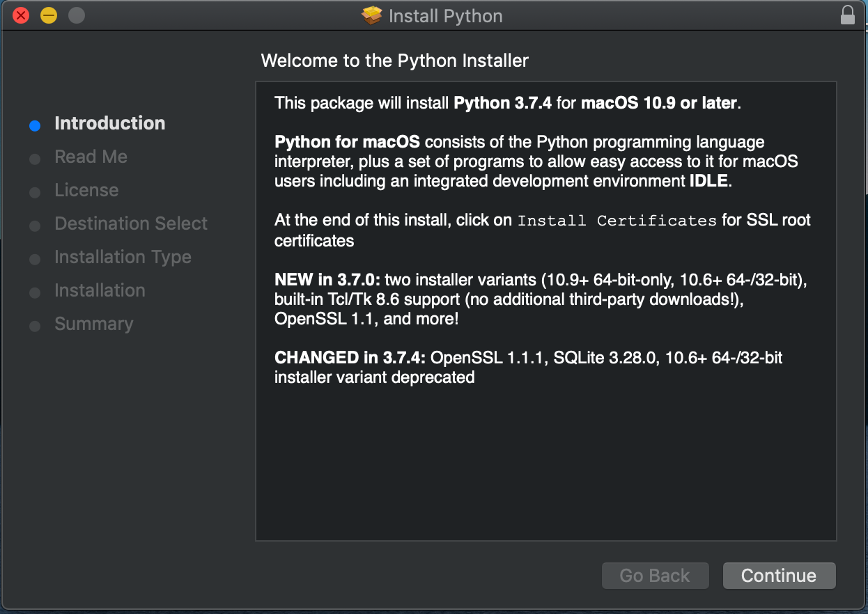Image resolution: width=868 pixels, height=614 pixels.
Task: Select the Destination Select step
Action: point(131,223)
